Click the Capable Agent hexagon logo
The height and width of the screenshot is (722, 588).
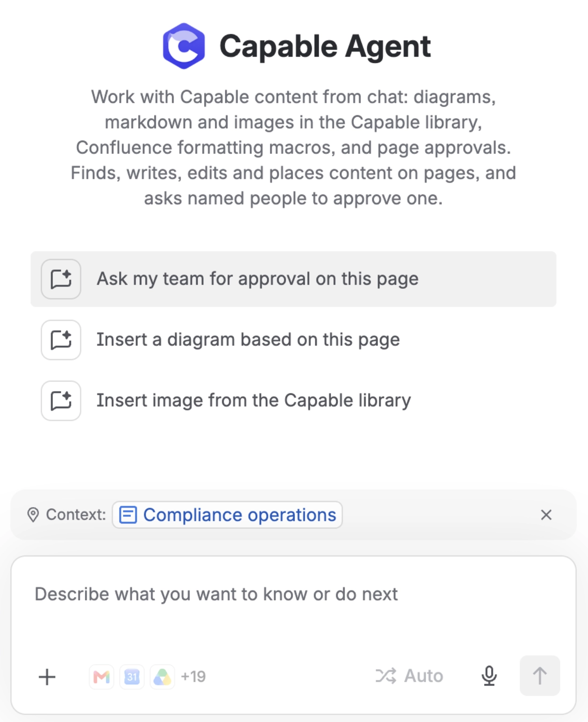[x=184, y=46]
